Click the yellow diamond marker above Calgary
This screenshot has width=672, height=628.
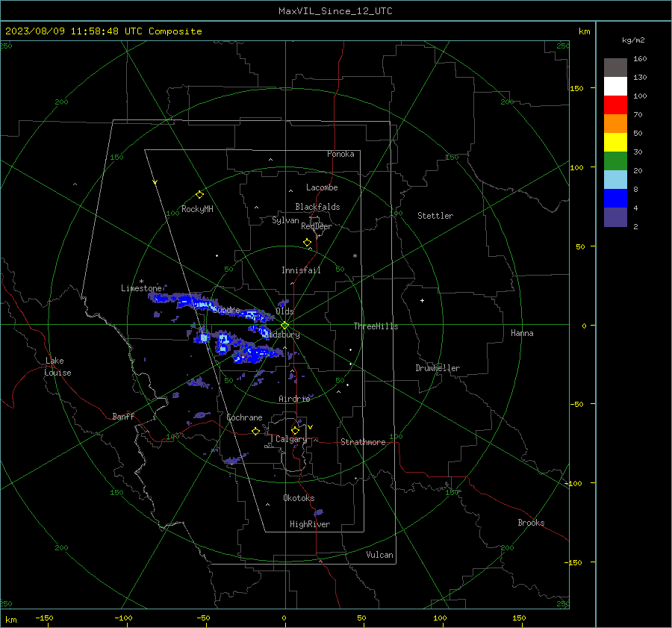[x=295, y=430]
